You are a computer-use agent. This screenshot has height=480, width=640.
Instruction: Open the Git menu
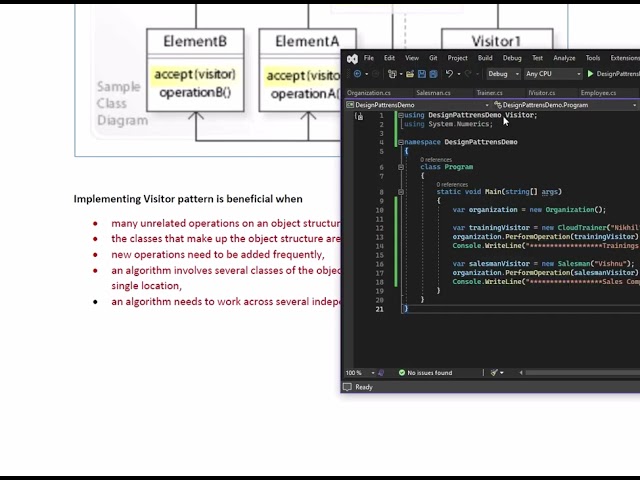point(433,58)
